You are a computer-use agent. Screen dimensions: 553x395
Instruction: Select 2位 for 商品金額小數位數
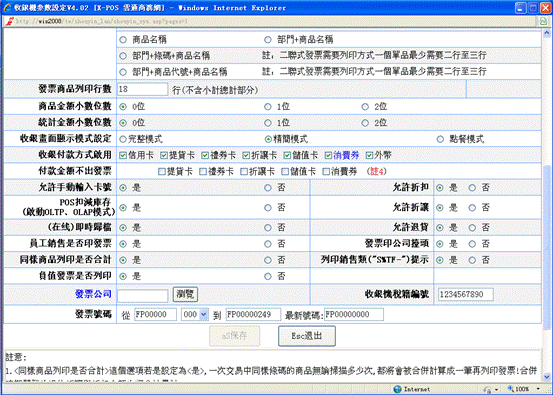click(365, 107)
